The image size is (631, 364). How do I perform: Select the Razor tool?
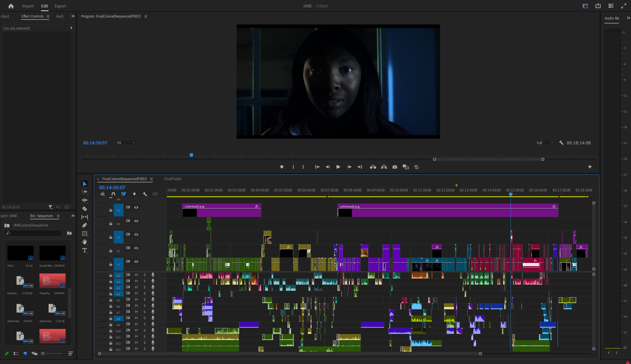coord(85,209)
